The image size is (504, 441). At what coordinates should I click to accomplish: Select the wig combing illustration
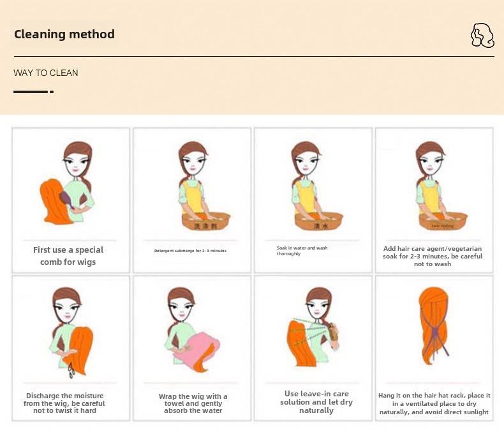pos(67,183)
